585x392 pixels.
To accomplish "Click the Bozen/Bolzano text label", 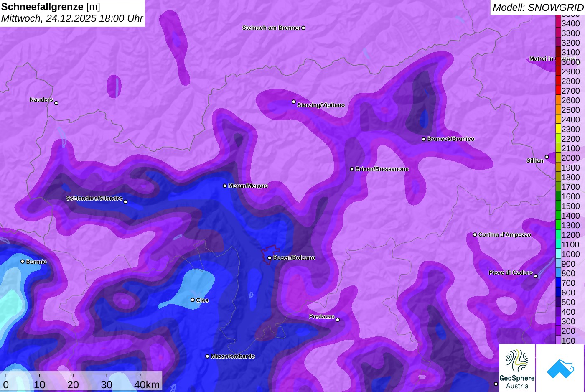I will click(x=294, y=258).
